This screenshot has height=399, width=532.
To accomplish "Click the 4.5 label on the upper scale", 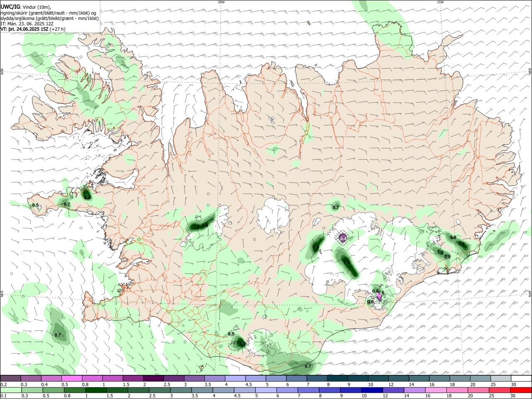I will [x=249, y=384].
